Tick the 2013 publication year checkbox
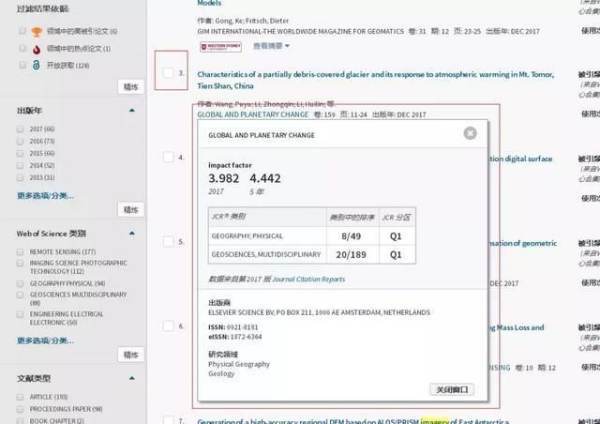600x424 pixels. tap(20, 178)
